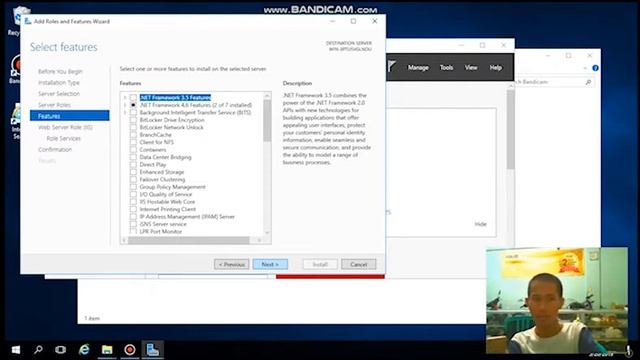This screenshot has height=360, width=640.
Task: Enable Enhanced Storage checkbox
Action: click(x=133, y=172)
